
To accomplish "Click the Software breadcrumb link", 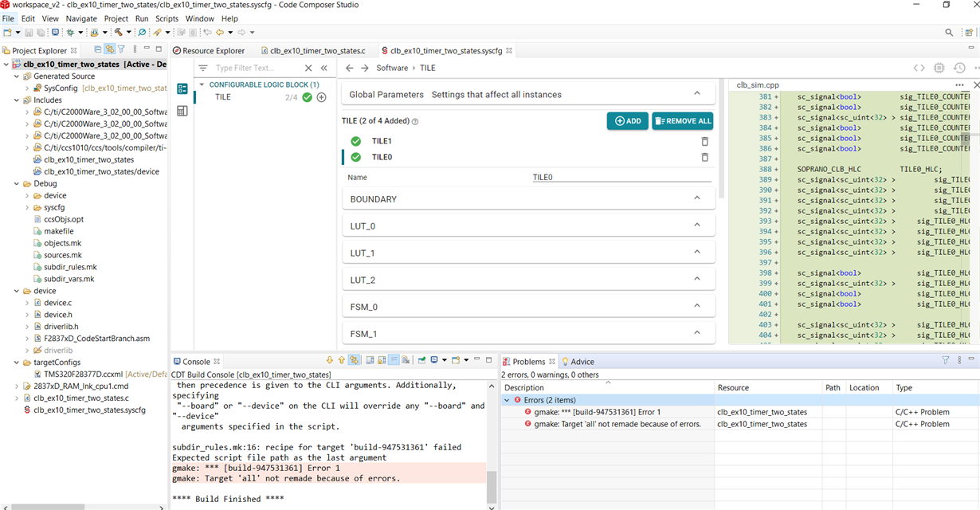I will pos(392,68).
